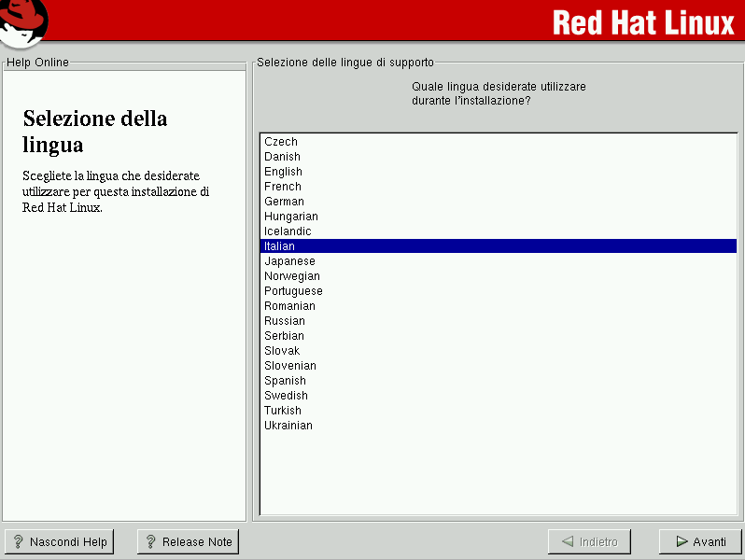Pick Russian from language options

coord(284,321)
